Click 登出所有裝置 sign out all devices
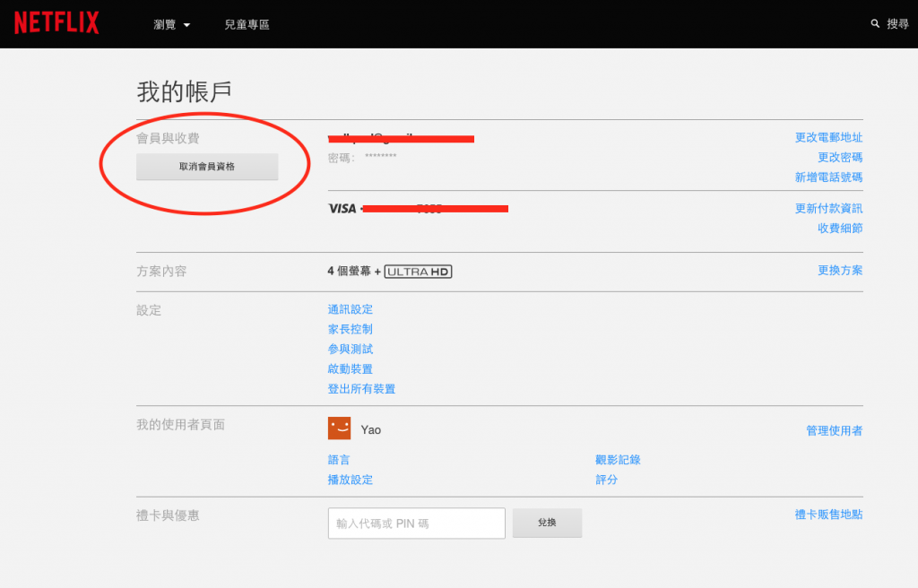 pos(362,389)
